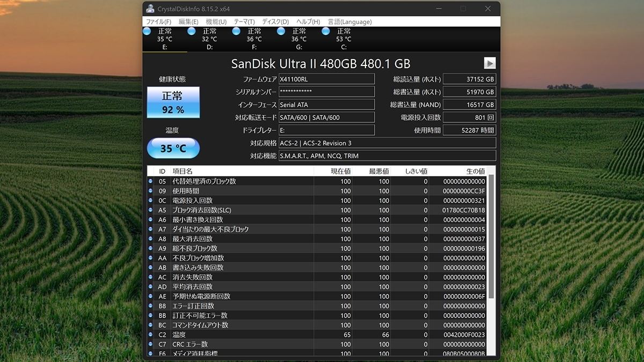This screenshot has height=362, width=644.
Task: Click the CrystalDiskInfo title bar app icon
Action: click(x=150, y=9)
